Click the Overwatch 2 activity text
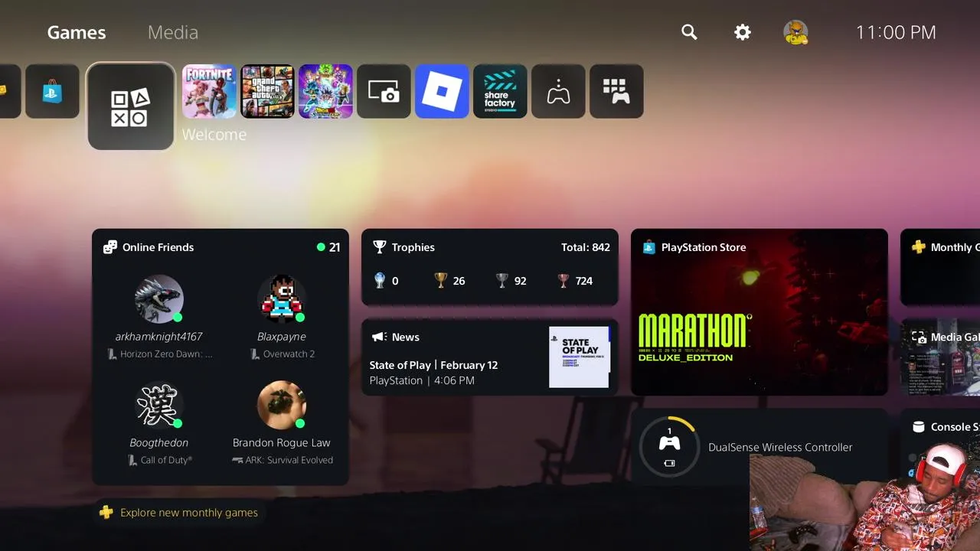Image resolution: width=980 pixels, height=551 pixels. [289, 354]
